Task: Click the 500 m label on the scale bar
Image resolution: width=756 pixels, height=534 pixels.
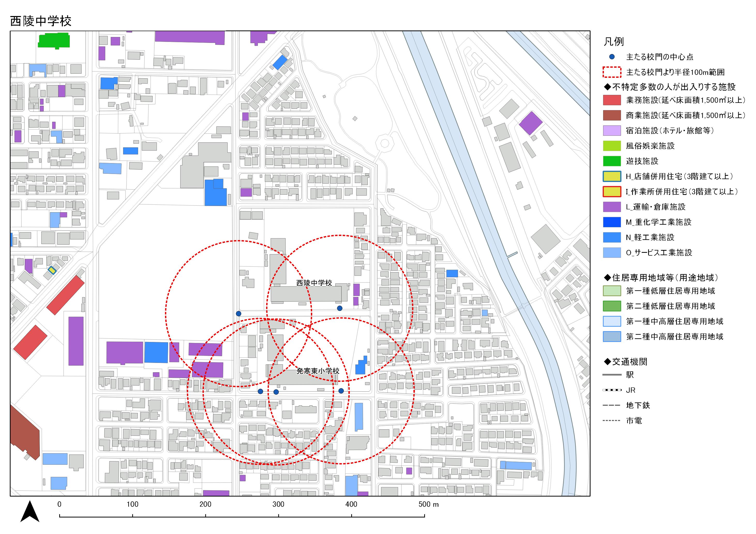Action: 429,504
